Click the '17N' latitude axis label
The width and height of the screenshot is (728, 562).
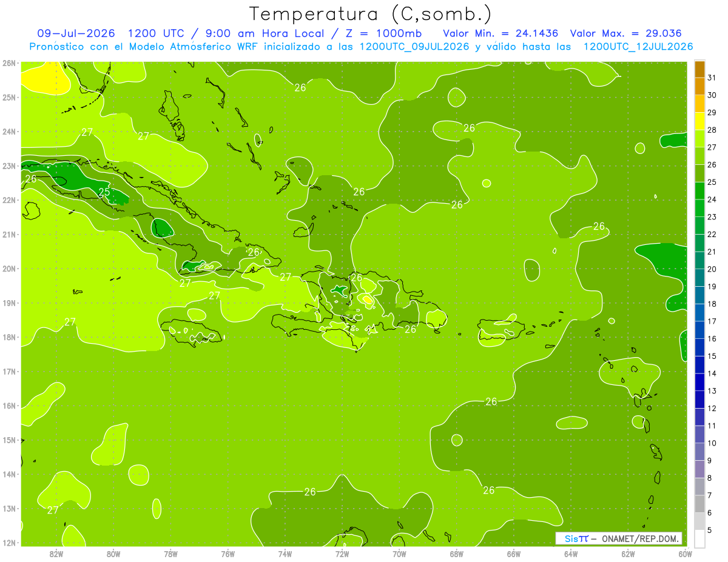pos(9,371)
